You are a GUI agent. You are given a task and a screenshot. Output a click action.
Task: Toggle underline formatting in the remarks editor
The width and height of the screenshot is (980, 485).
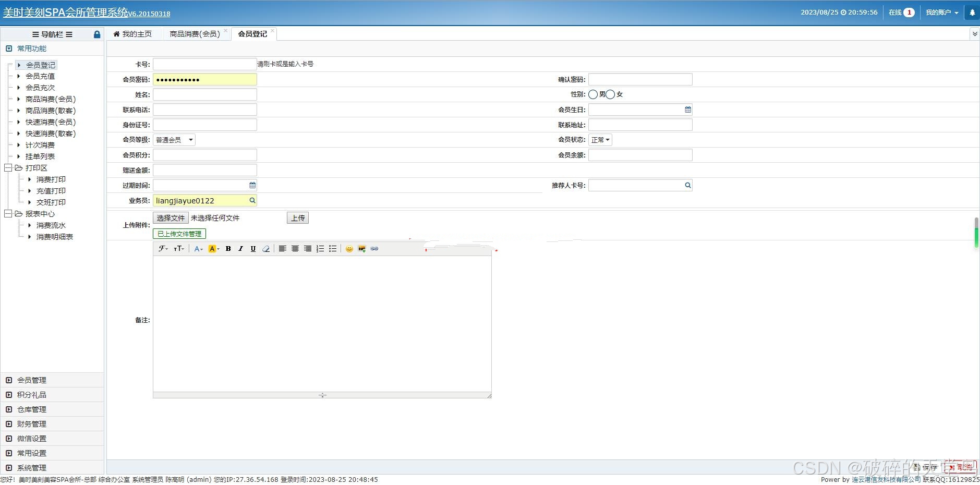coord(253,249)
